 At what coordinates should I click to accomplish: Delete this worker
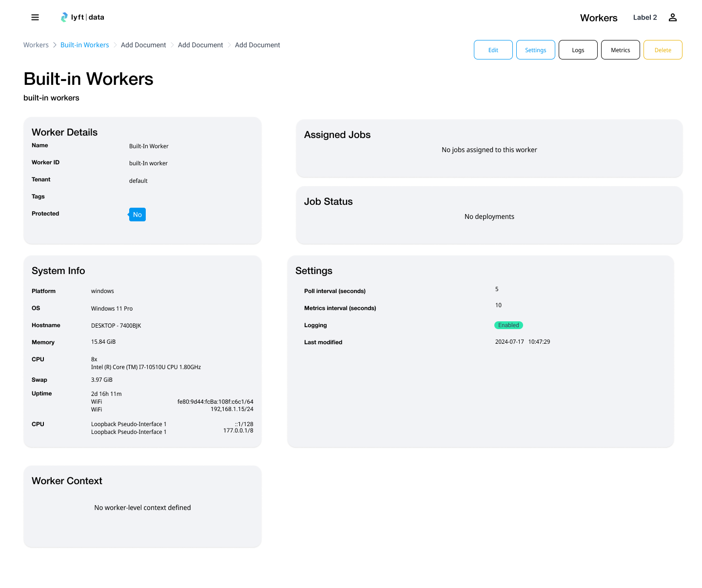point(663,50)
